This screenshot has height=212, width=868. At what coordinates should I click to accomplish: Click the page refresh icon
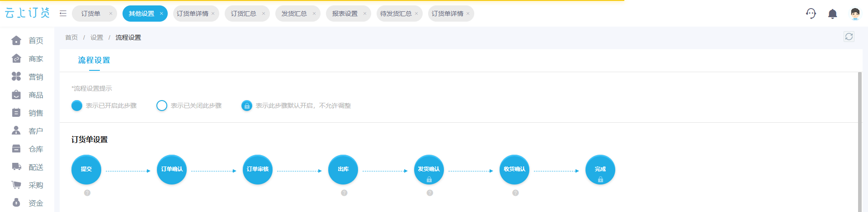point(849,37)
